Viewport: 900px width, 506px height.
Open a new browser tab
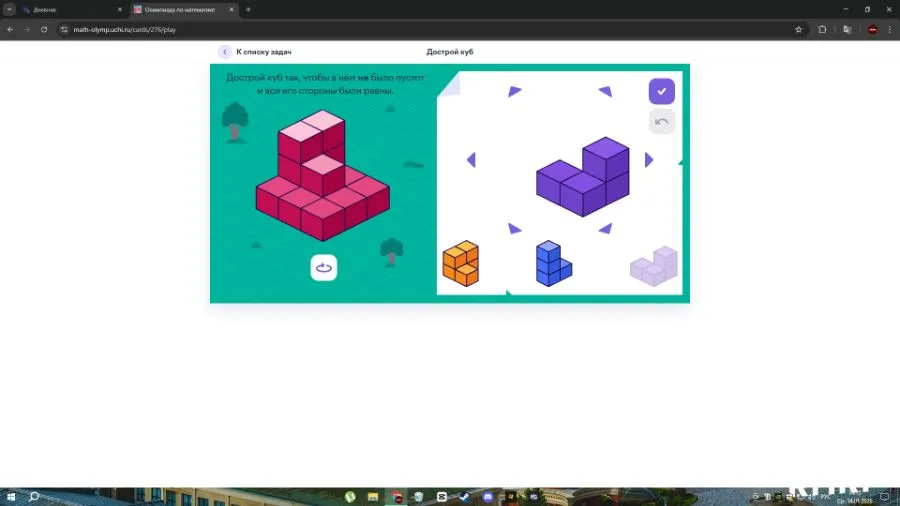pyautogui.click(x=248, y=10)
